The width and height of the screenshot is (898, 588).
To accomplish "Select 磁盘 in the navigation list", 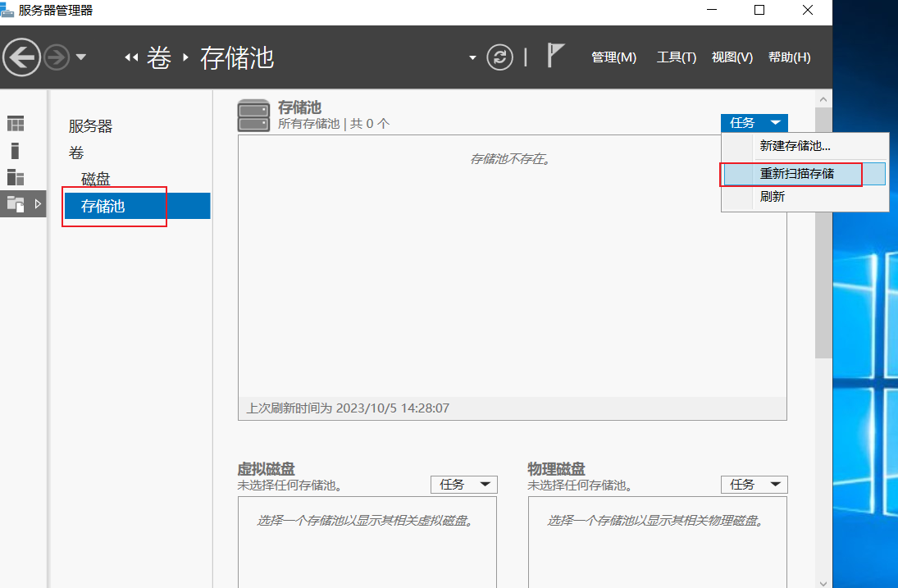I will (95, 180).
